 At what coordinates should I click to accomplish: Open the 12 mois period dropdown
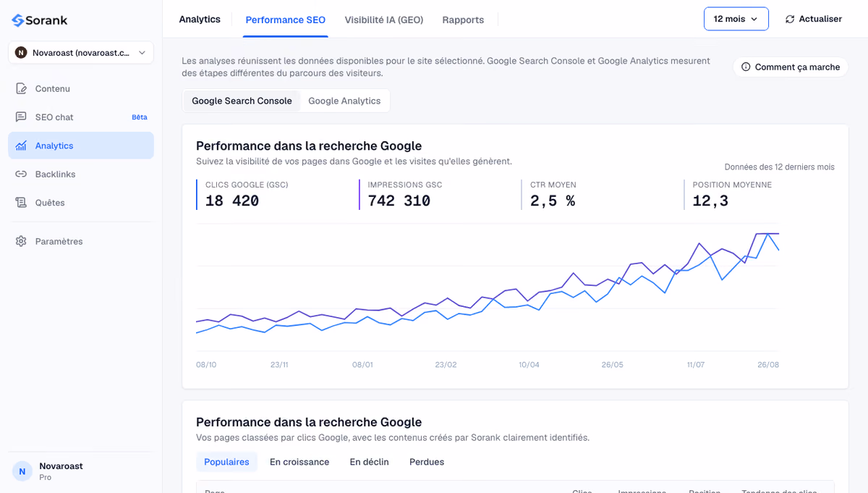pos(736,19)
